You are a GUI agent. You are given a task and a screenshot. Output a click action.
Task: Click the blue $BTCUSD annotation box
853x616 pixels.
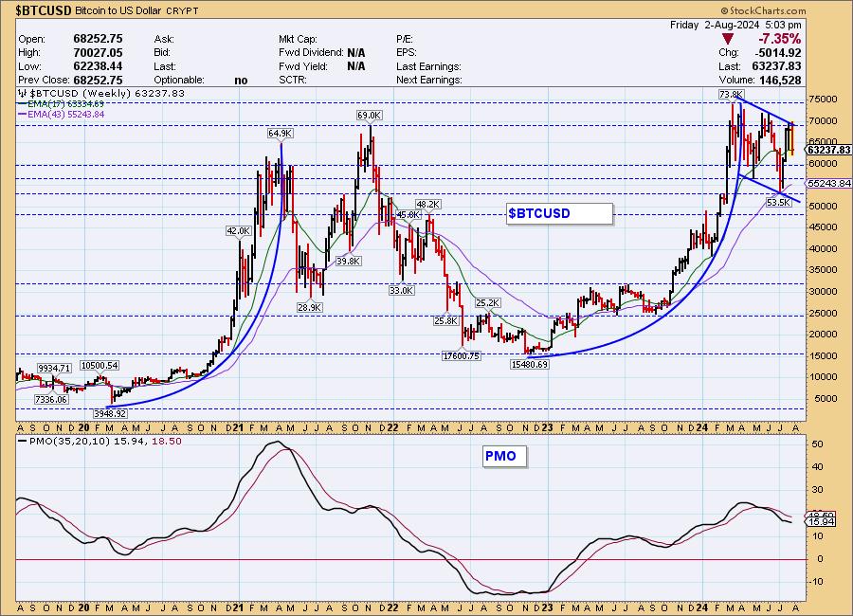(559, 213)
